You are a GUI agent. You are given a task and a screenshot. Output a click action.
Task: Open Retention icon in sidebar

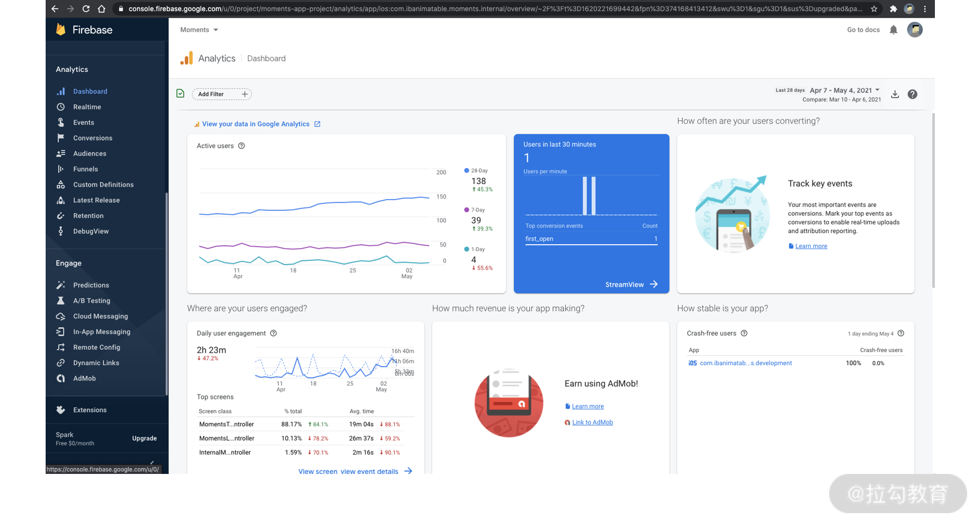tap(61, 216)
